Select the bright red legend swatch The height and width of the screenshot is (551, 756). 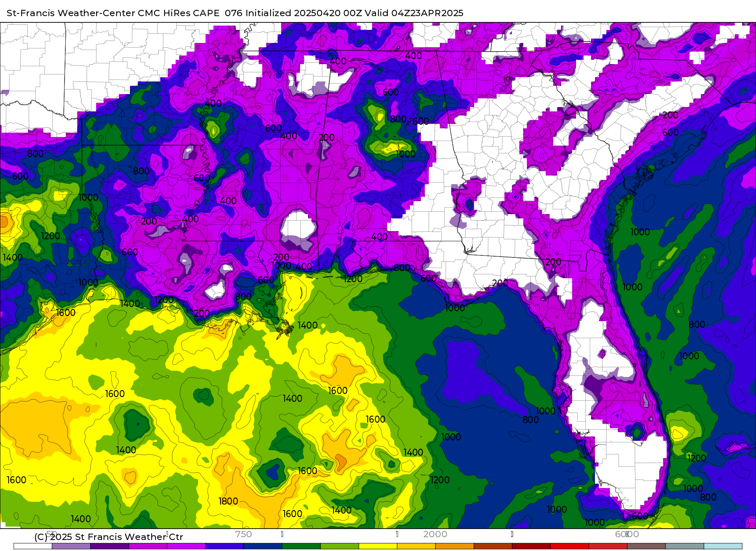pos(570,546)
